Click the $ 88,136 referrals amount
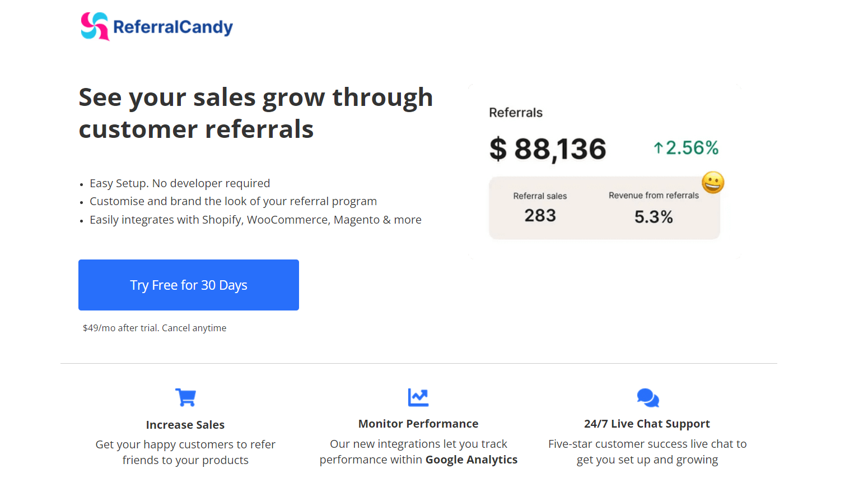 click(548, 149)
